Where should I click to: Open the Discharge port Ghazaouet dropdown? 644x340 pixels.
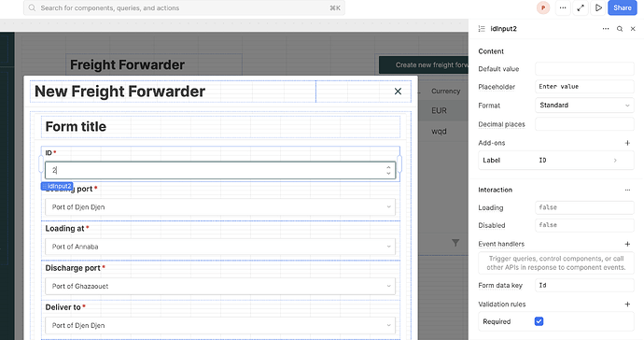(220, 286)
